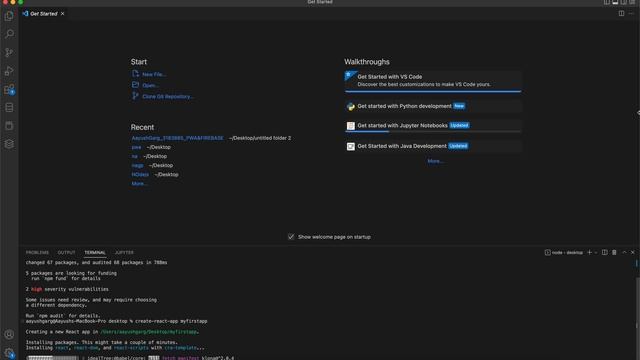Click the New File document icon
This screenshot has height=360, width=640.
tap(136, 73)
